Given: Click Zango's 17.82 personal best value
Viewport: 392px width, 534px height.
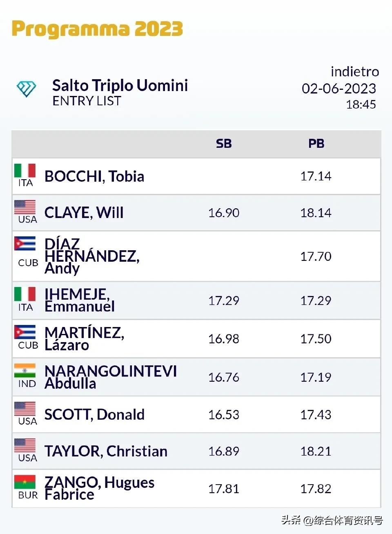Looking at the screenshot, I should [316, 489].
